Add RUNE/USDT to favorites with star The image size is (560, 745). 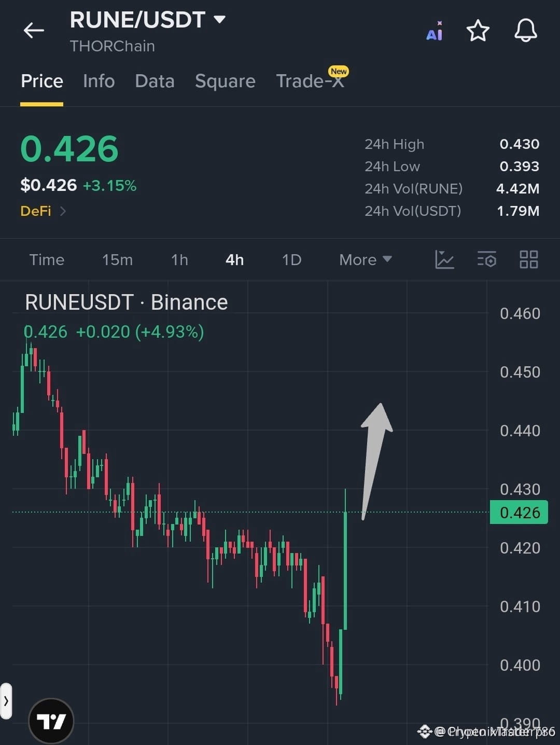coord(478,31)
